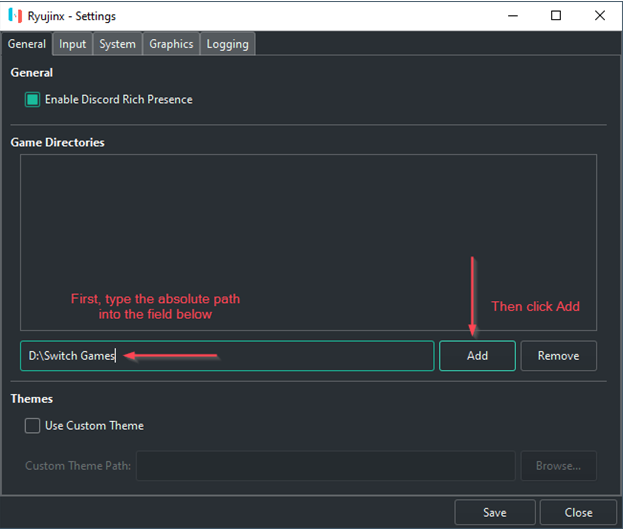Click the Remove directory button

pos(559,356)
